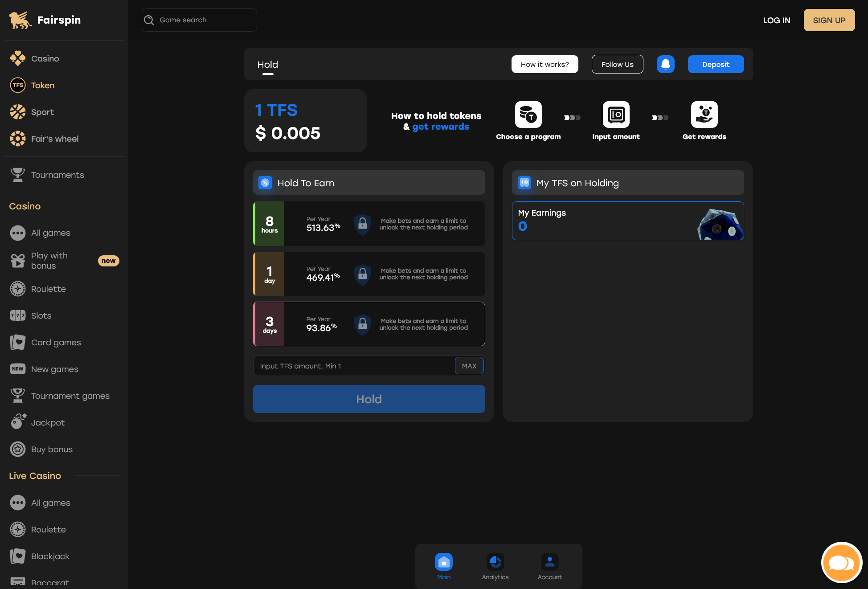The width and height of the screenshot is (868, 589).
Task: Open the Buy bonus star icon
Action: (x=18, y=449)
